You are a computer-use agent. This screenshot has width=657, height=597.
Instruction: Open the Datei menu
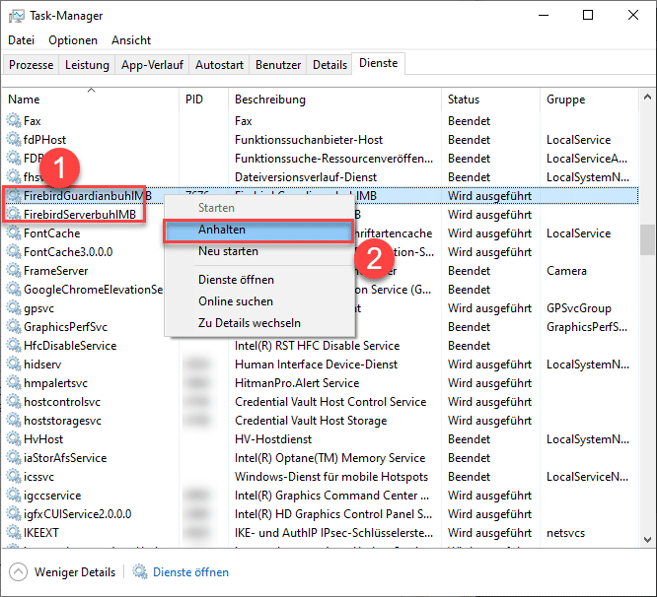[x=21, y=40]
